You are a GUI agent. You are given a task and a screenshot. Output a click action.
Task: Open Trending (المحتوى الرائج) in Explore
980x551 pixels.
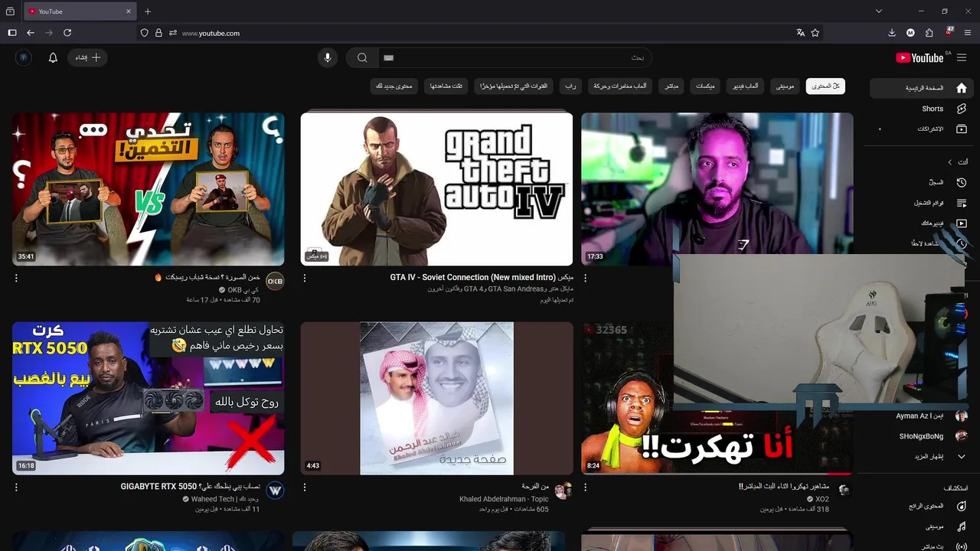(x=923, y=506)
